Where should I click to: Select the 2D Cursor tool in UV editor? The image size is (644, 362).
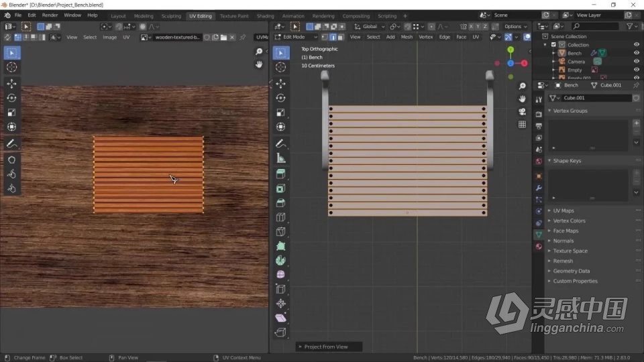(x=11, y=67)
